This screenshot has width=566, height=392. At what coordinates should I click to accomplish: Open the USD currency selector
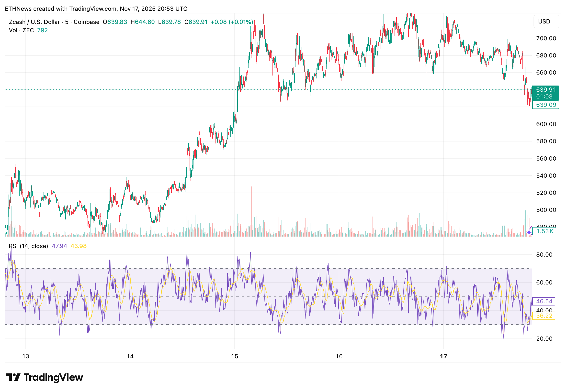coord(546,21)
